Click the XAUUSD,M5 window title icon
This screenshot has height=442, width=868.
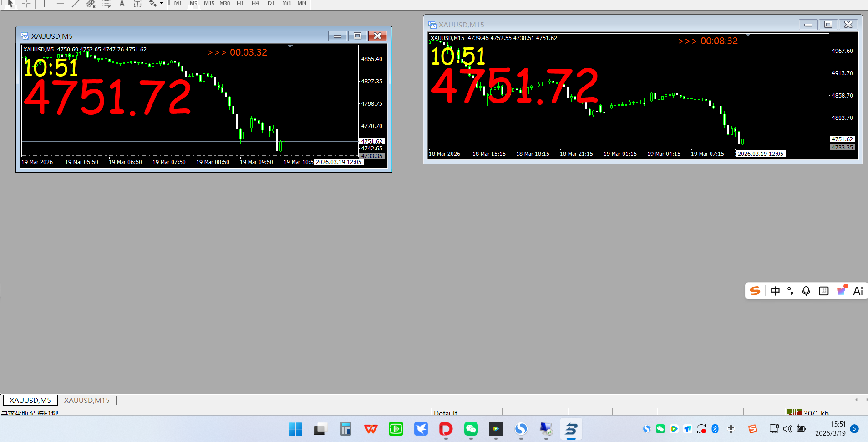25,36
